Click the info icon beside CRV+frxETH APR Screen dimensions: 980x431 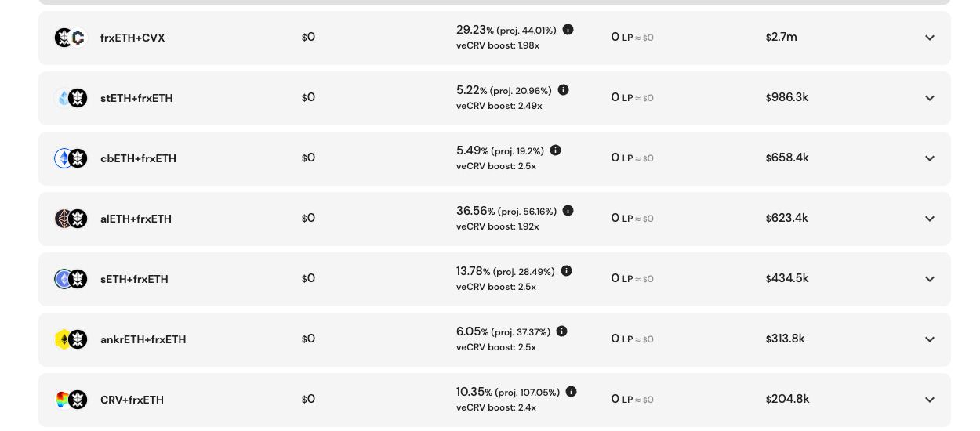tap(572, 392)
